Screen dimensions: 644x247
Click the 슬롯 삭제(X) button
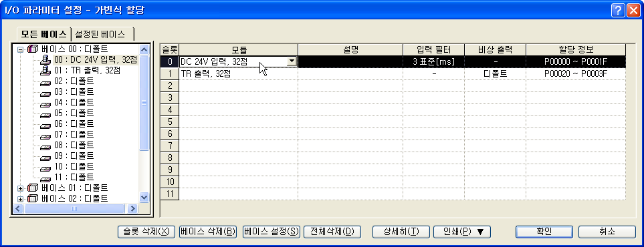(x=146, y=232)
